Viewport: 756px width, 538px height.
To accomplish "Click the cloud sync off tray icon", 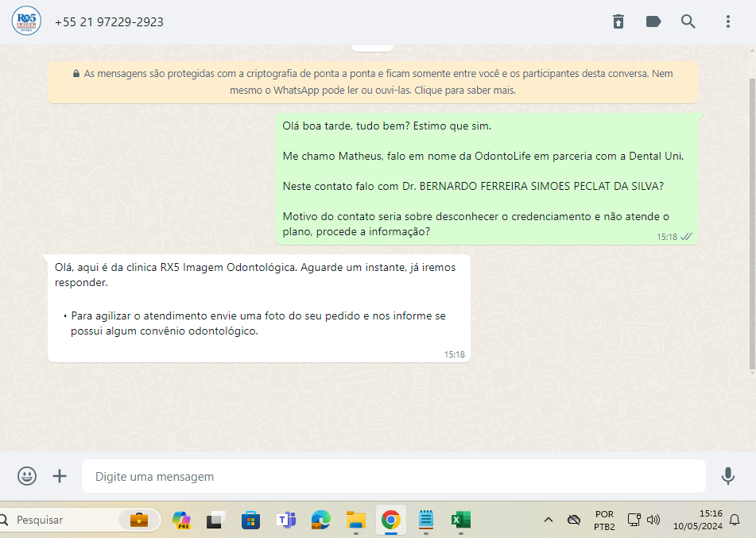I will pos(574,520).
